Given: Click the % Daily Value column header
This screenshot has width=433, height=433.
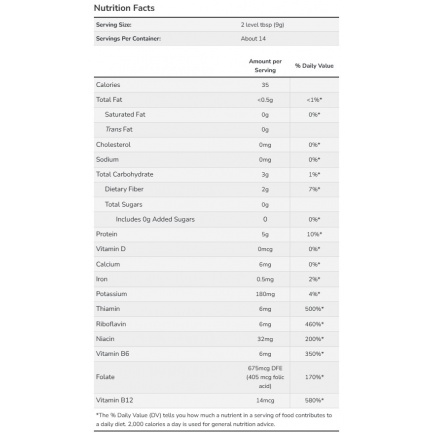Looking at the screenshot, I should (314, 66).
